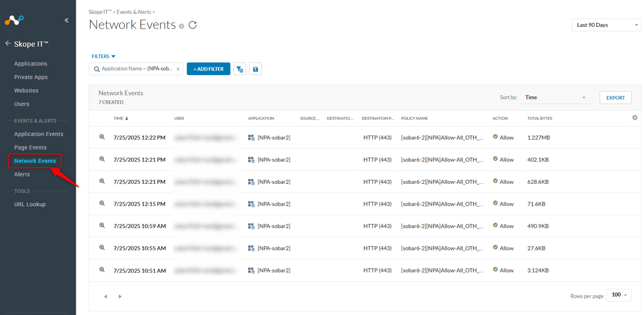The height and width of the screenshot is (315, 644).
Task: Click the 7/25/2025 10:55 AM timestamp
Action: pyautogui.click(x=140, y=248)
